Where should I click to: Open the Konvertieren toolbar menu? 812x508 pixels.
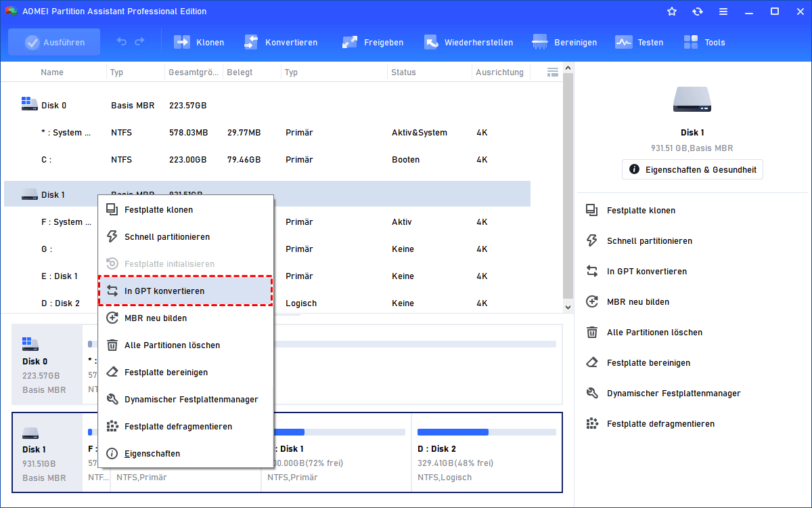[x=251, y=42]
